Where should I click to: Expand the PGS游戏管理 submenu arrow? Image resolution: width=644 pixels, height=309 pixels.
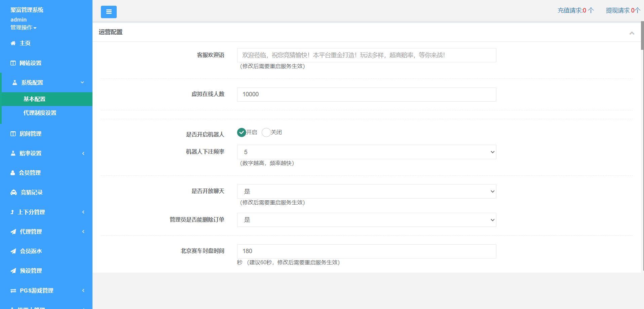pyautogui.click(x=83, y=290)
